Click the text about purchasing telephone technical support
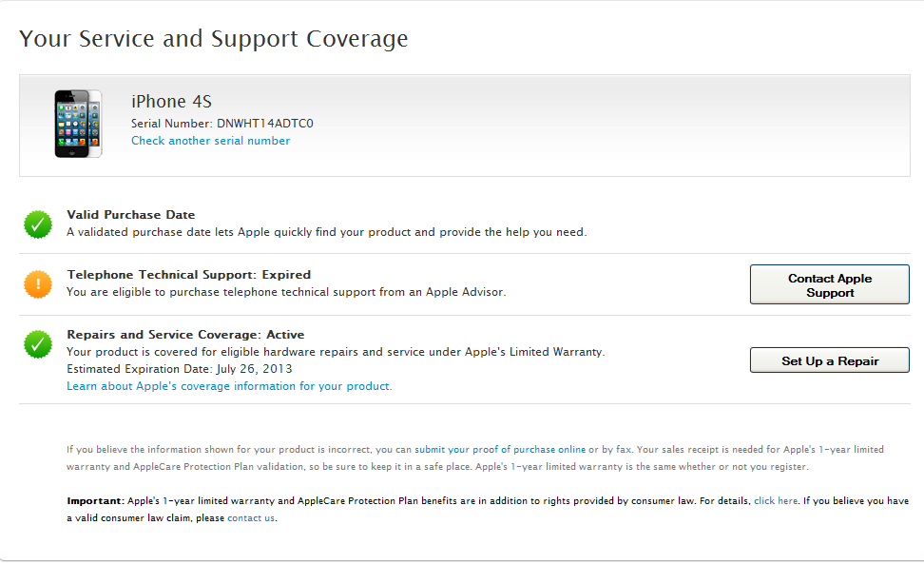The width and height of the screenshot is (924, 564). click(286, 292)
